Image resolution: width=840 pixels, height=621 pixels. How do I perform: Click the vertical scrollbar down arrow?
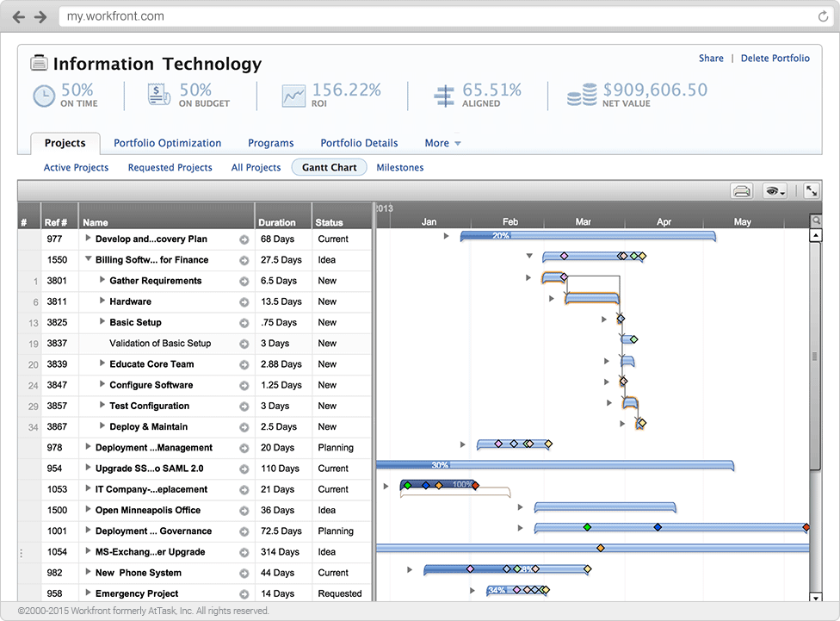tap(816, 598)
